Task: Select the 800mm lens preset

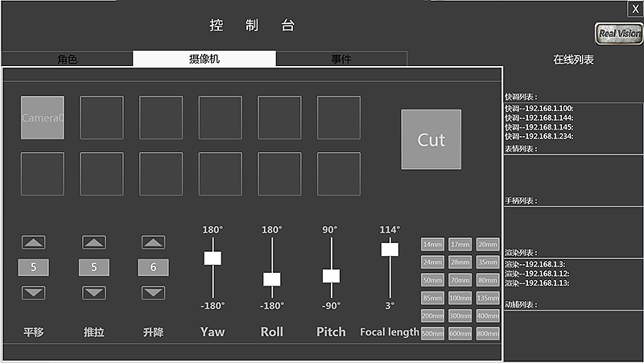Action: [487, 333]
